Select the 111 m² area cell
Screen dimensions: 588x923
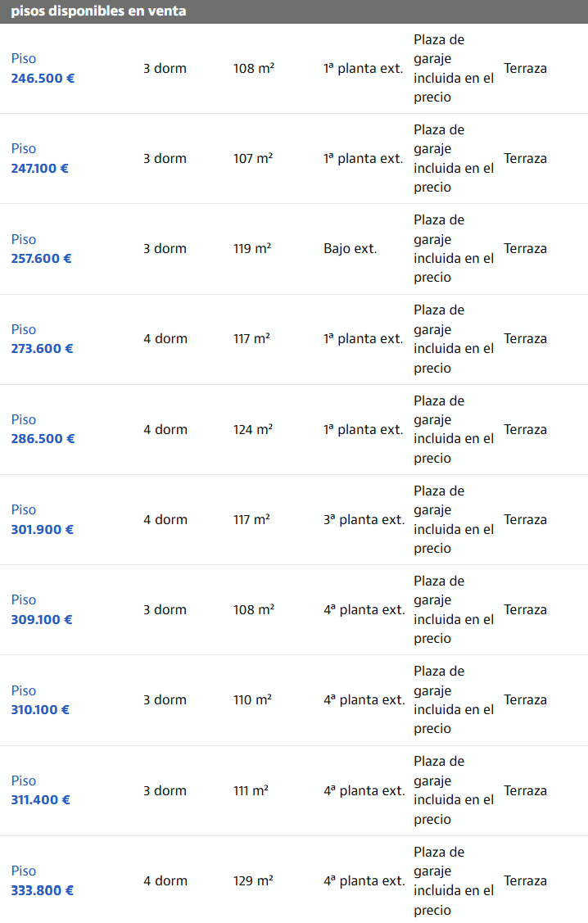click(251, 790)
